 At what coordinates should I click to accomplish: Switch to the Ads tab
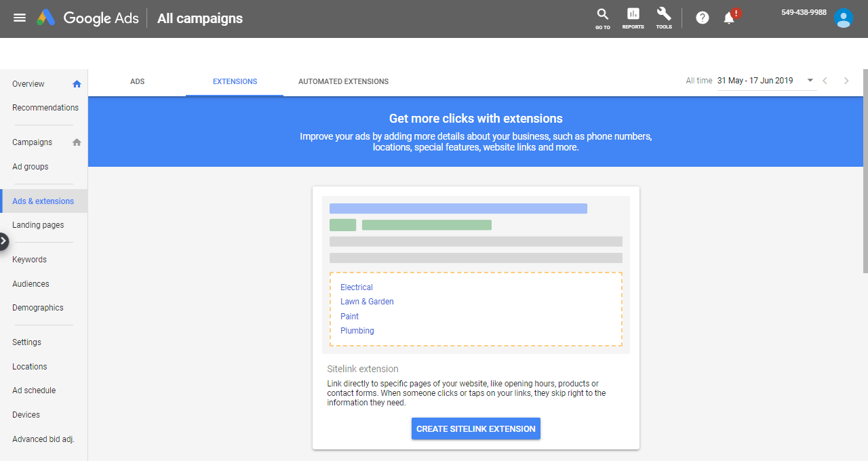coord(137,81)
